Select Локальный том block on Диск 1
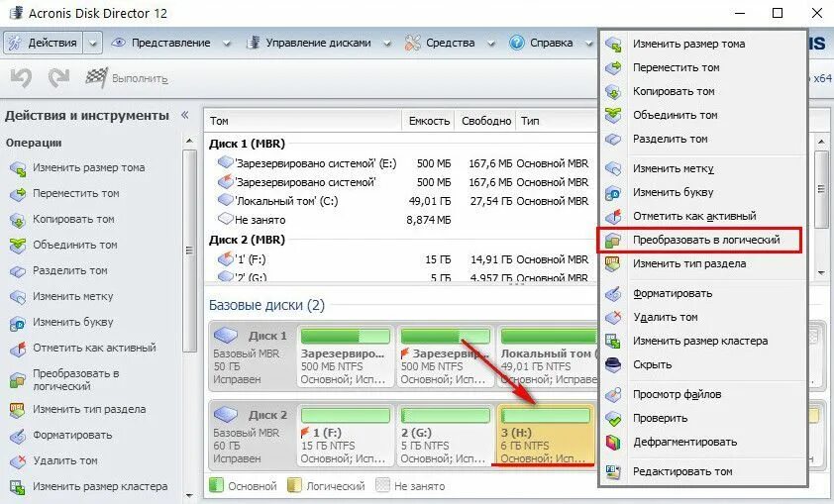834x504 pixels. pos(548,356)
